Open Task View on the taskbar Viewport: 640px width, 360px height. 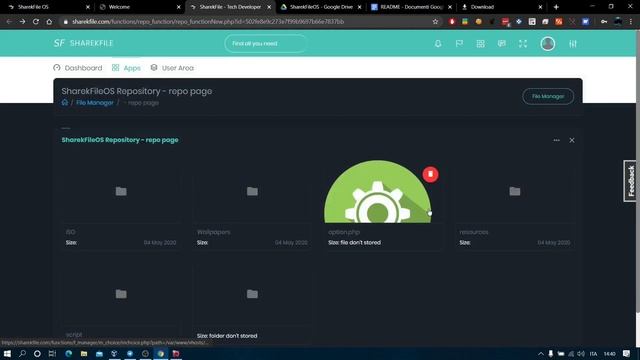click(52, 353)
